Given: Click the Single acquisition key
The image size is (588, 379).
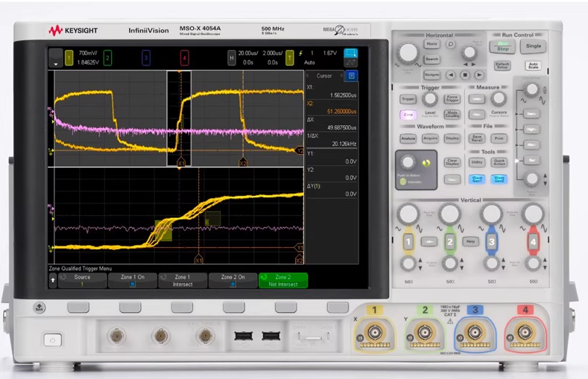Looking at the screenshot, I should pos(534,46).
